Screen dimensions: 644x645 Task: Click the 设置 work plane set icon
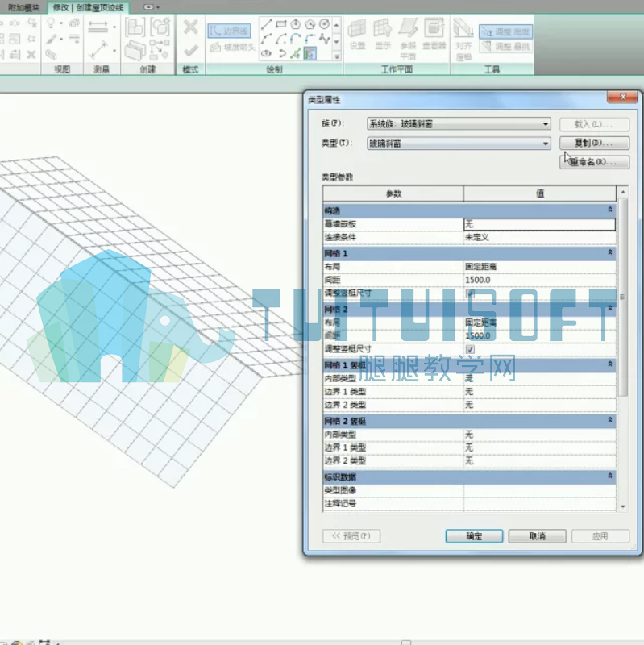coord(357,35)
